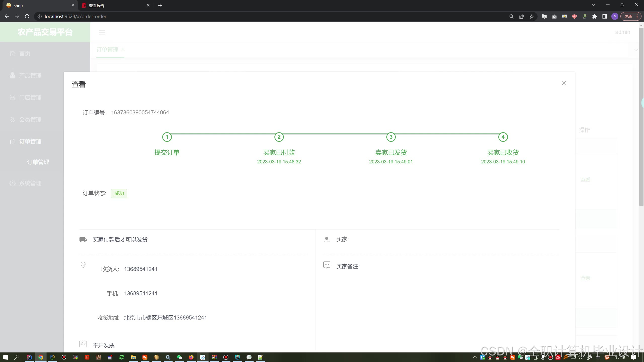Click step 3 circle 卖家已发货

[391, 137]
